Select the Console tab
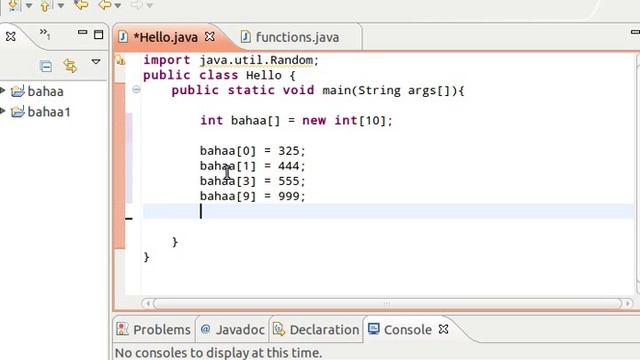Image resolution: width=640 pixels, height=360 pixels. [x=407, y=330]
